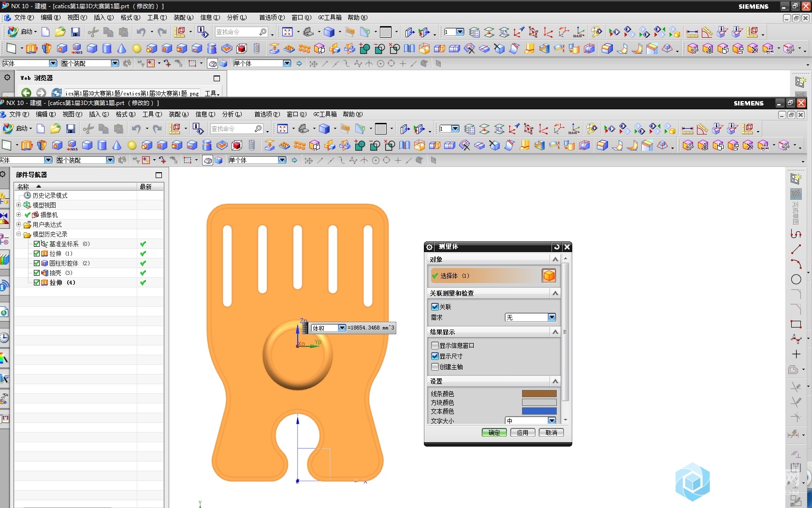Click the 确定 button

tap(494, 433)
